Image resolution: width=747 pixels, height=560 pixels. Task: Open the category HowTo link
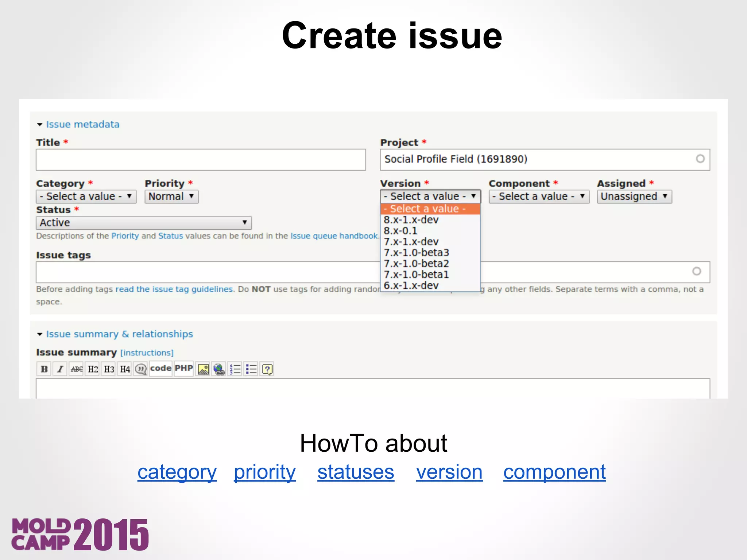pos(177,472)
